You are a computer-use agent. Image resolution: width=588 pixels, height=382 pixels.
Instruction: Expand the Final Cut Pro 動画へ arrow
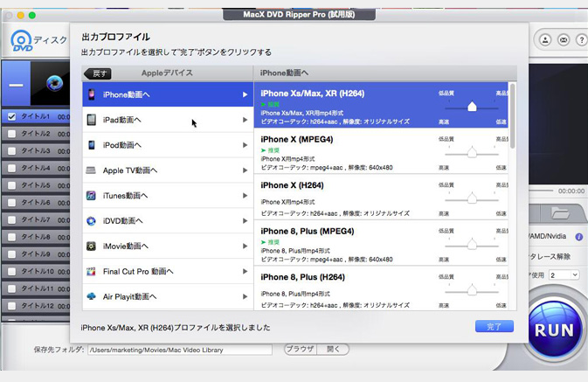(245, 271)
